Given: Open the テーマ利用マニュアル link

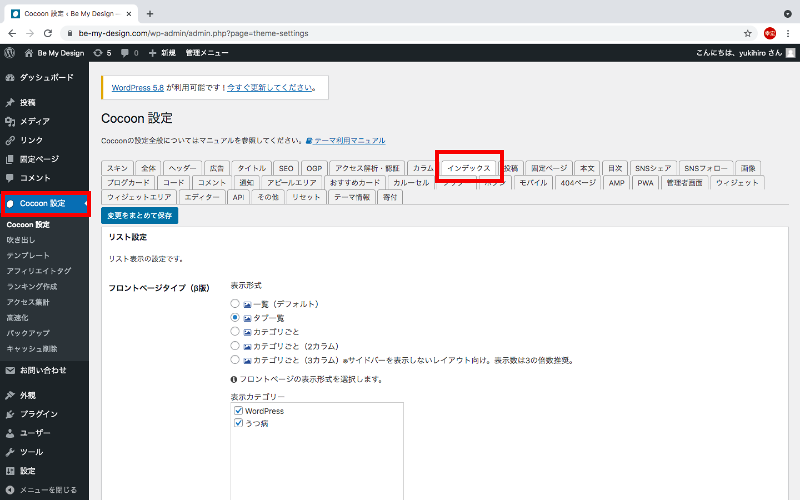Looking at the screenshot, I should click(x=349, y=141).
